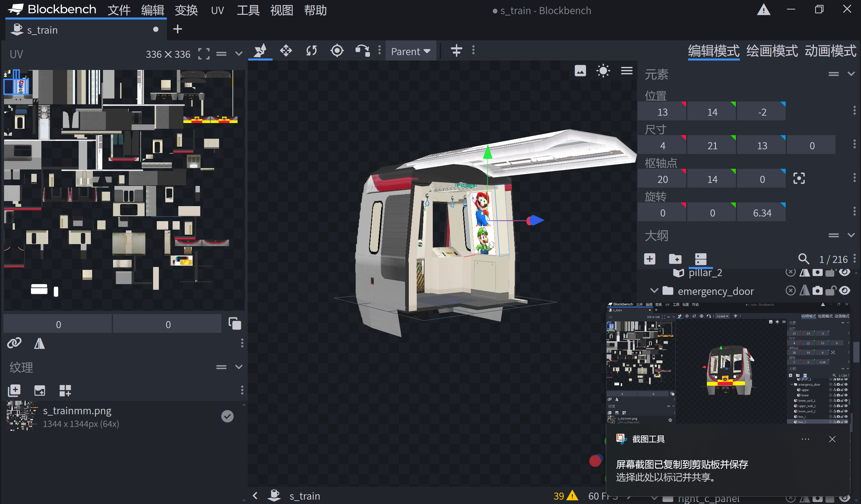Toggle export camera icon for emergency_door
Image resolution: width=861 pixels, height=504 pixels.
[817, 290]
